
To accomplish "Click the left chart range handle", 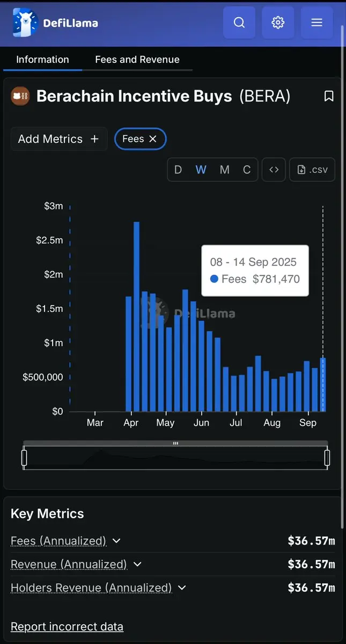I will (x=24, y=458).
